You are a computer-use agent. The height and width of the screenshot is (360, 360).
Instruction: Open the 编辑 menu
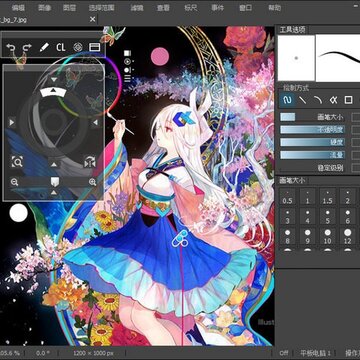[x=18, y=8]
